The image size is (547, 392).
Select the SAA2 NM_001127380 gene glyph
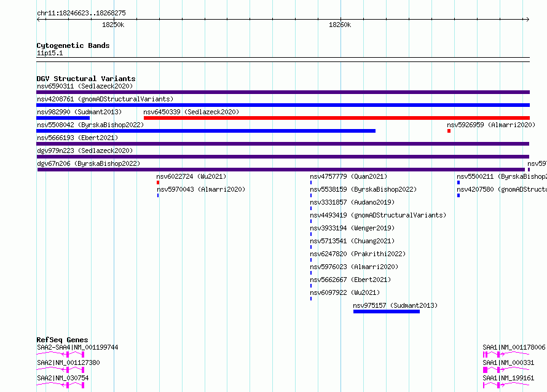pos(60,370)
